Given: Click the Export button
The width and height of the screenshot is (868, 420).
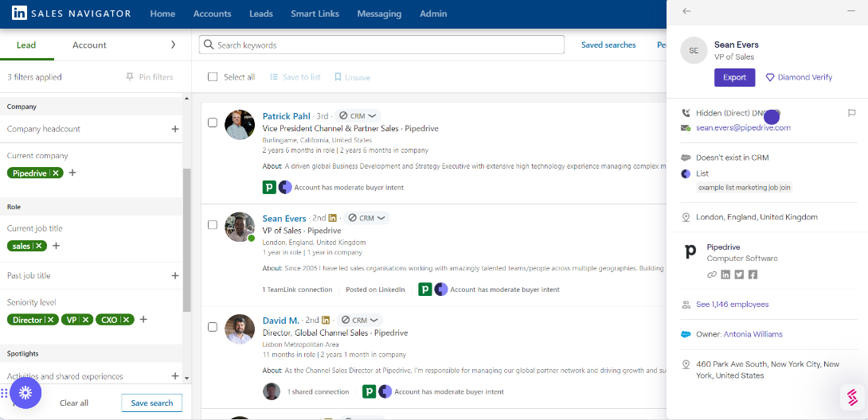Looking at the screenshot, I should tap(734, 77).
